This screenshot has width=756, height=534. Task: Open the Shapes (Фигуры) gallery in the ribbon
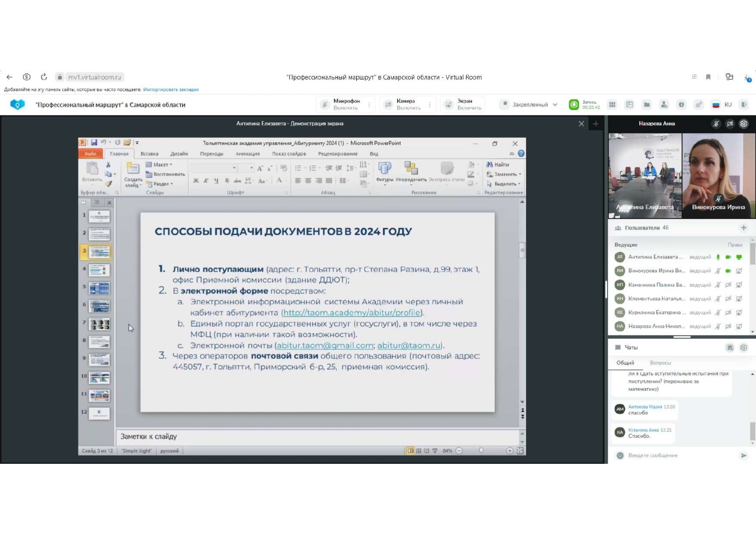click(x=384, y=169)
